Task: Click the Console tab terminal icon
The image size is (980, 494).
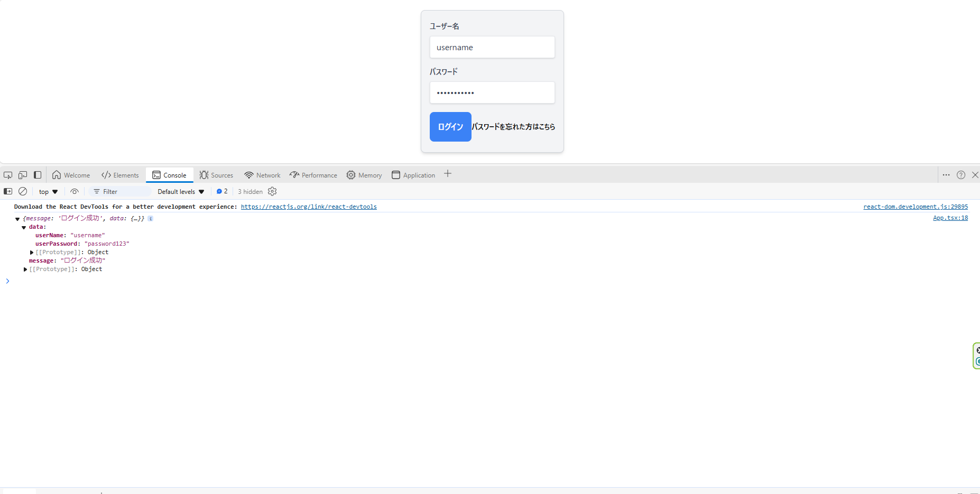Action: tap(156, 175)
